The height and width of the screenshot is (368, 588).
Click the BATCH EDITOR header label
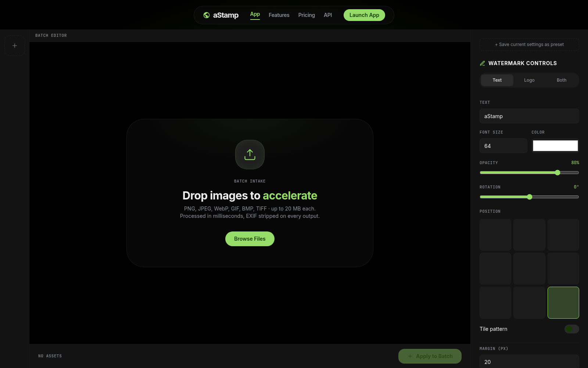click(51, 36)
